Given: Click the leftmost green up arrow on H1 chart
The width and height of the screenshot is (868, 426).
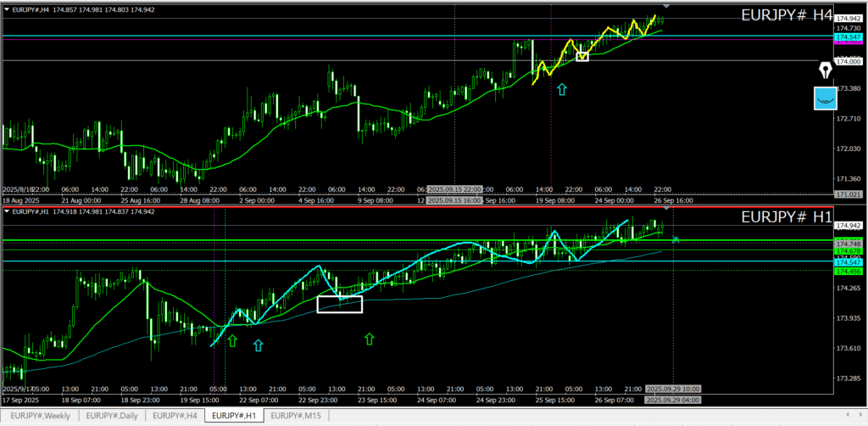Looking at the screenshot, I should 232,341.
